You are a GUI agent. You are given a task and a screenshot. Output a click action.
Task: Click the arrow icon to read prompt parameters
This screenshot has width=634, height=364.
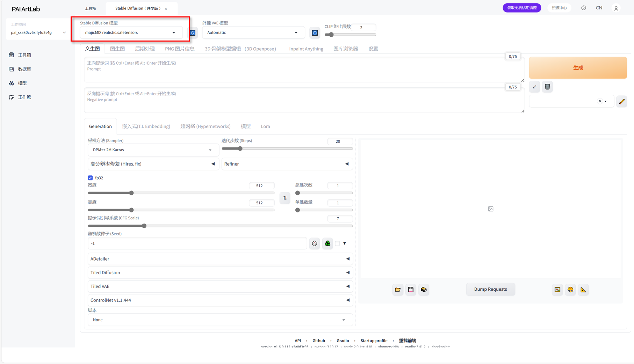tap(534, 87)
